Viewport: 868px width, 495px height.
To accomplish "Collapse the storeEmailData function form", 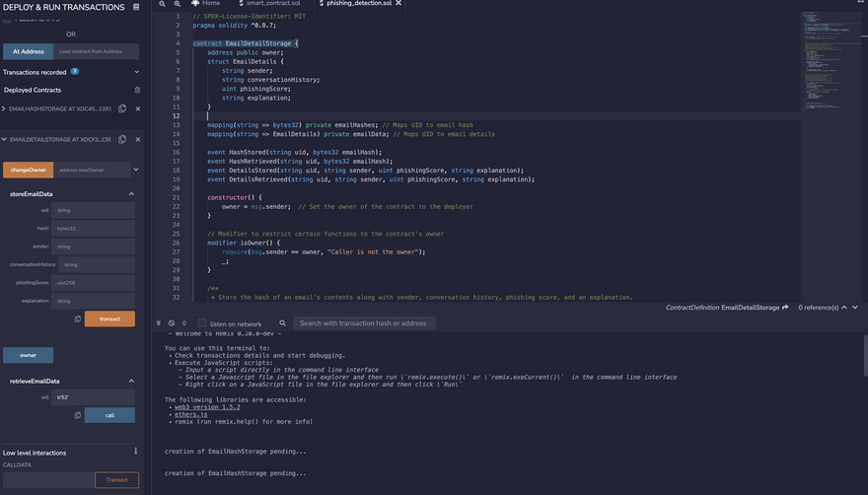I will tap(131, 194).
